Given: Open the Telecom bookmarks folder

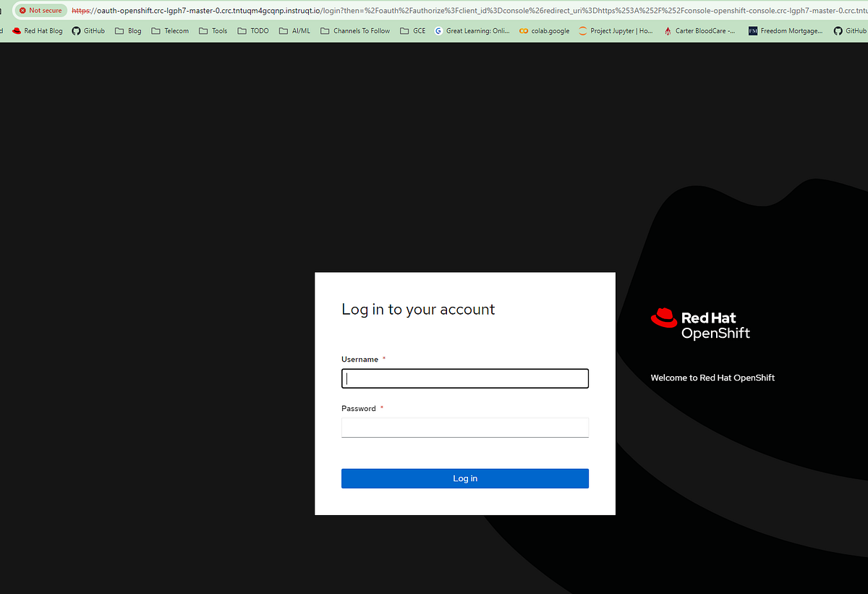Looking at the screenshot, I should 169,30.
